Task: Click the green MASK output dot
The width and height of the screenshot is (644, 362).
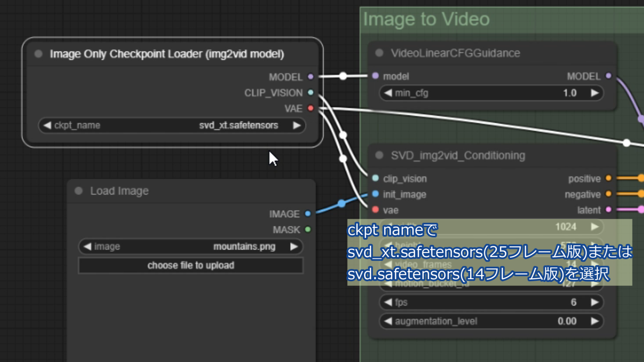Action: [x=308, y=229]
